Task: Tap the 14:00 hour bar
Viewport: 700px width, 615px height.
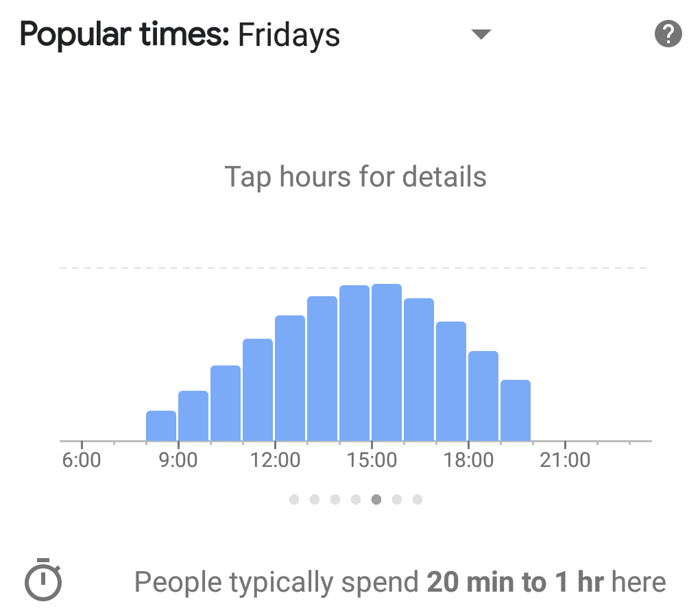Action: [x=354, y=363]
